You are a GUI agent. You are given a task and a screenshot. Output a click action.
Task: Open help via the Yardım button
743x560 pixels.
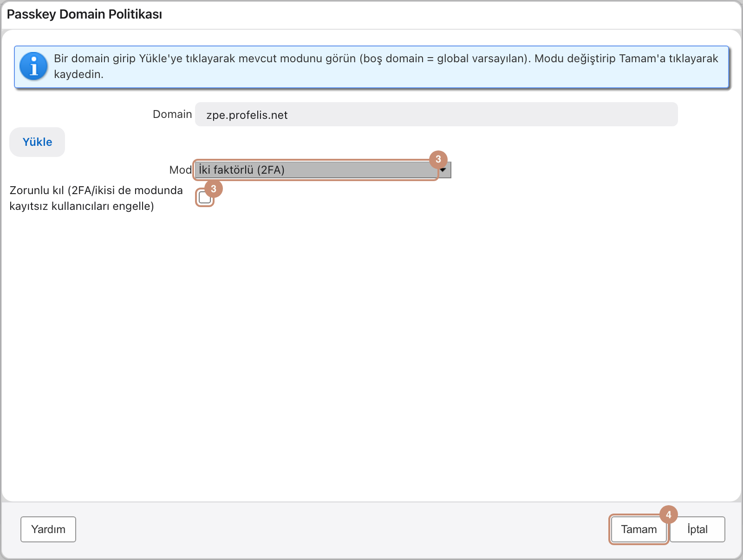[48, 529]
